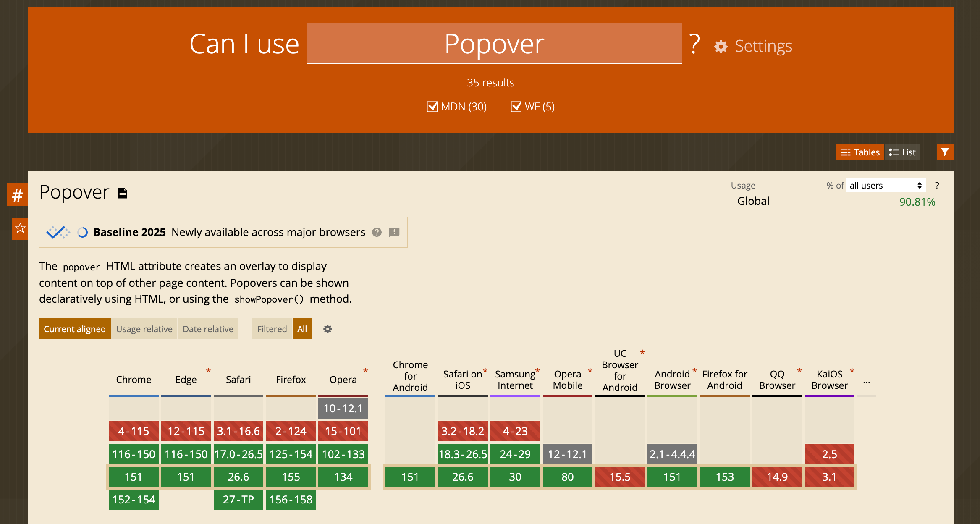Click the Firefox for Android column header
Screen dimensions: 980x524
point(725,380)
